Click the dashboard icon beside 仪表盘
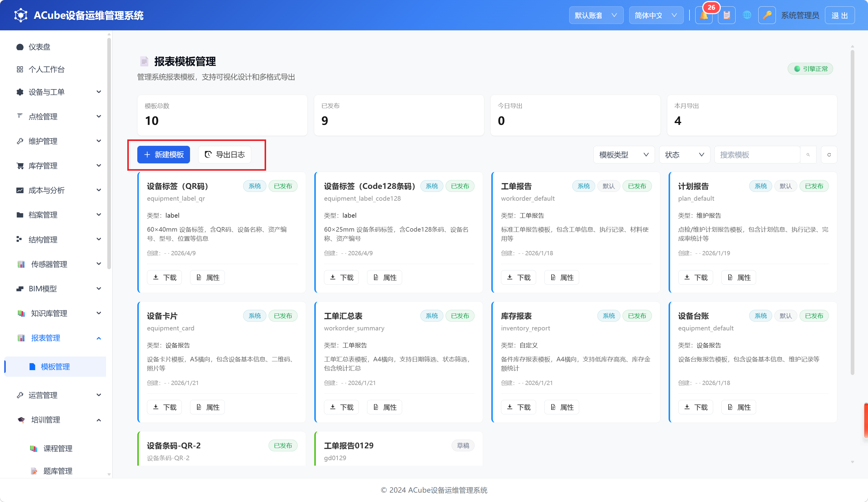 point(20,47)
